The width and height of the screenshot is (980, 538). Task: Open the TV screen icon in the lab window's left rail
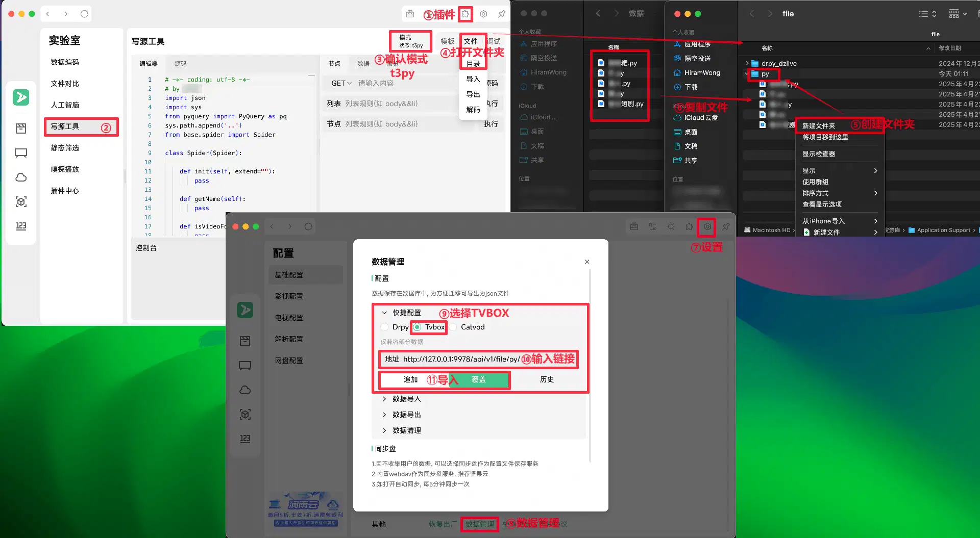pos(21,152)
